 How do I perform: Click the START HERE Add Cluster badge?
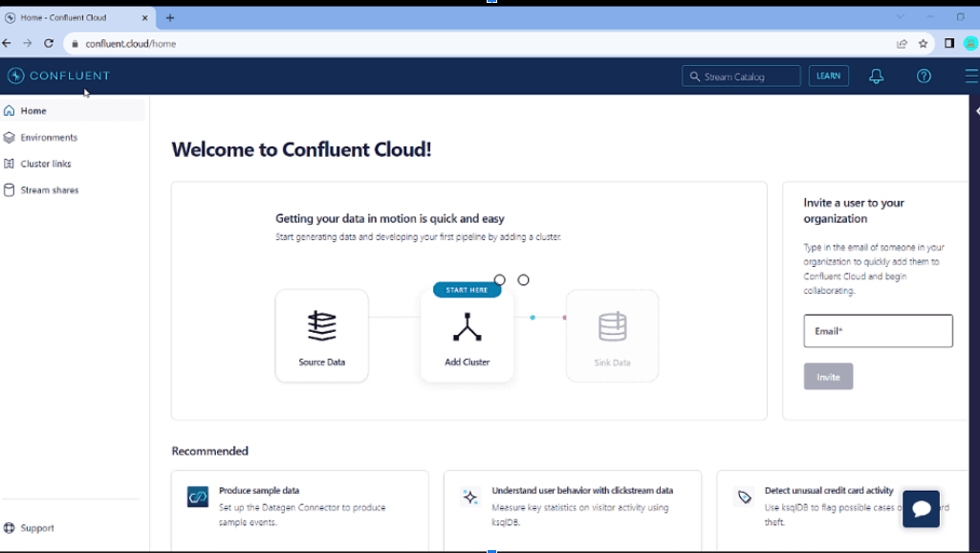coord(467,289)
